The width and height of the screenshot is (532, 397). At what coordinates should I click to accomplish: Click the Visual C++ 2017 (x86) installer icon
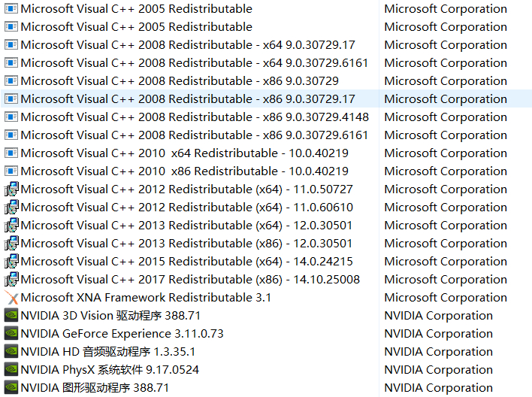(11, 280)
